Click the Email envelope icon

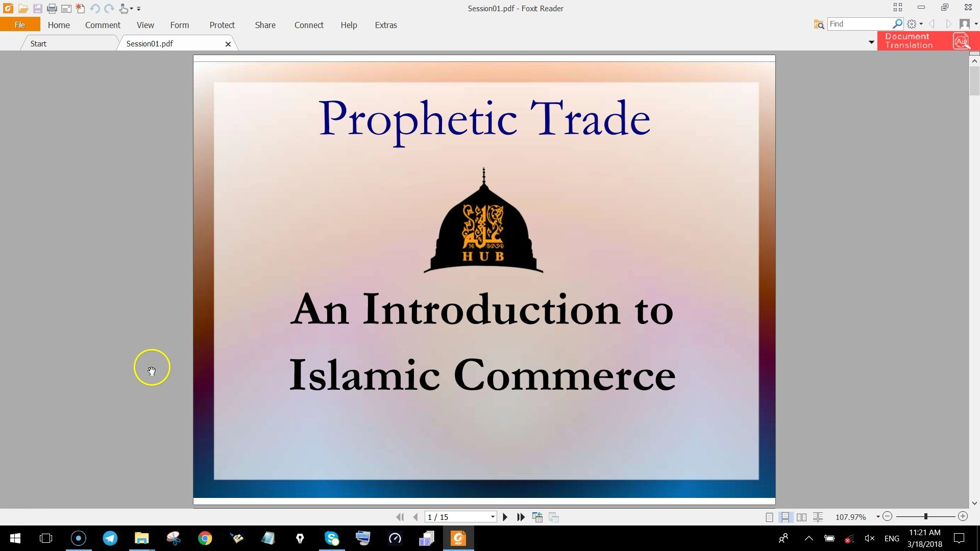[66, 9]
